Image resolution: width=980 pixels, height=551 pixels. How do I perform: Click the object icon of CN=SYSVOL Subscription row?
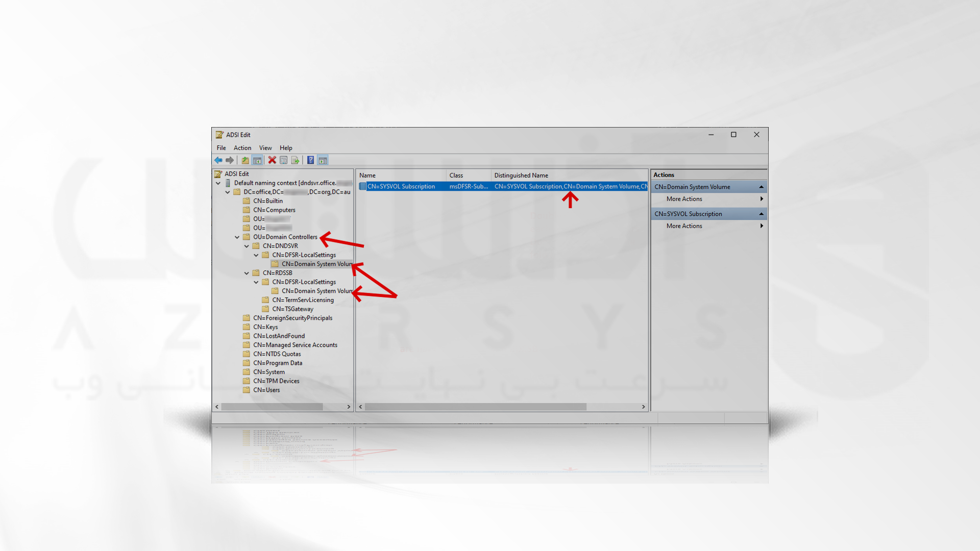point(363,187)
